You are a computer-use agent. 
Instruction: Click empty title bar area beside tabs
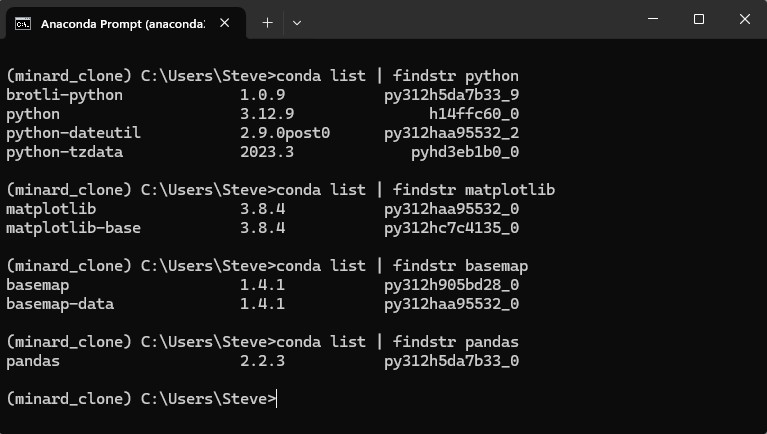pos(465,20)
